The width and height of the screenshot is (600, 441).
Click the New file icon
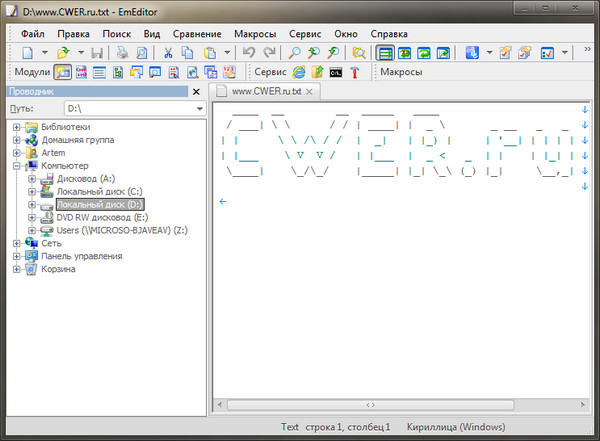click(x=27, y=52)
